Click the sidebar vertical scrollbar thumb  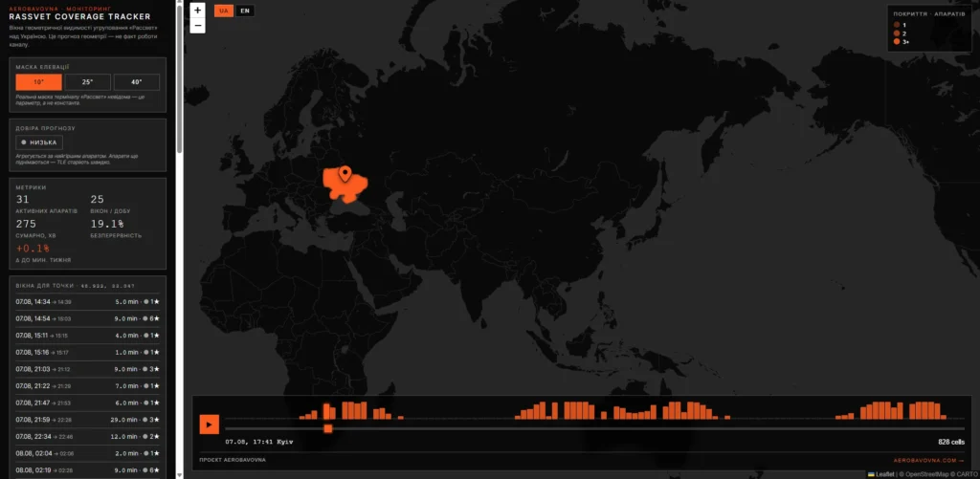[x=179, y=78]
